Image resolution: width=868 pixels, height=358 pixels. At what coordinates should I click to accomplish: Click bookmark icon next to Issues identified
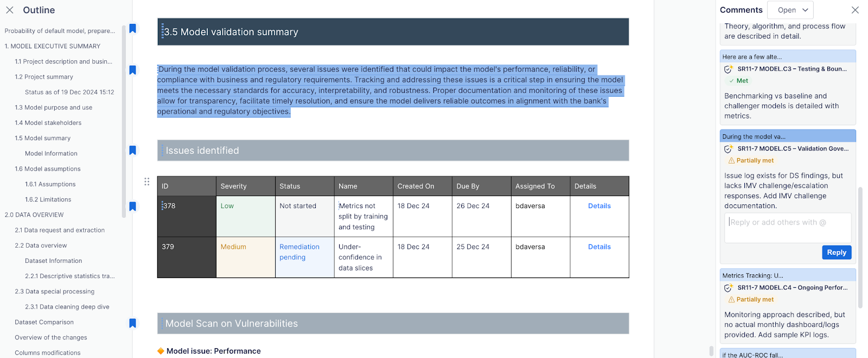click(x=132, y=150)
